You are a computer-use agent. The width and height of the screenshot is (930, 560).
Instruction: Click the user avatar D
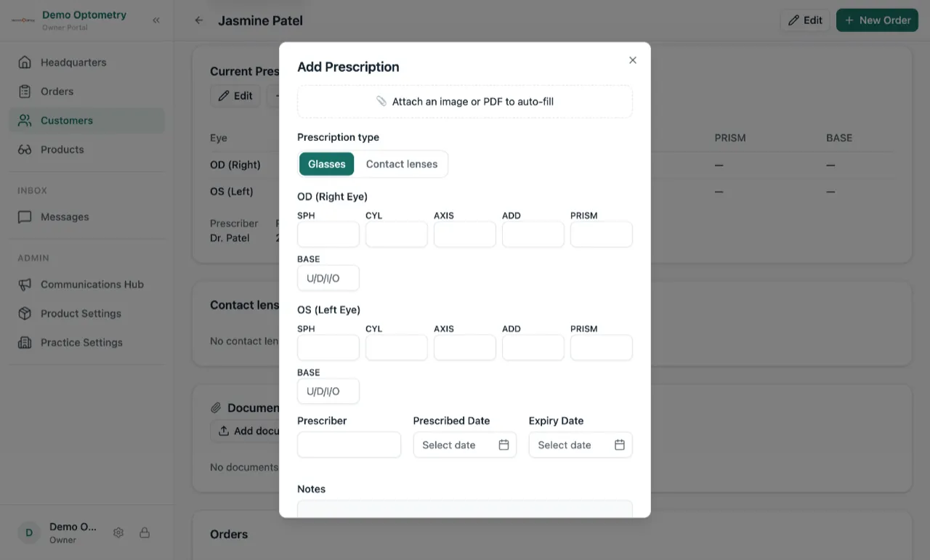(29, 532)
